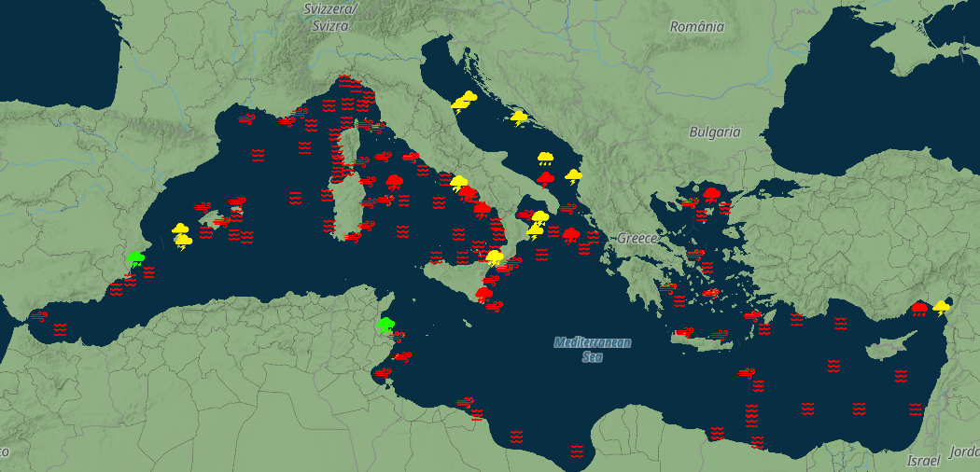980x472 pixels.
Task: Open the yellow rain cloud in southern Adriatic
Action: point(546,160)
